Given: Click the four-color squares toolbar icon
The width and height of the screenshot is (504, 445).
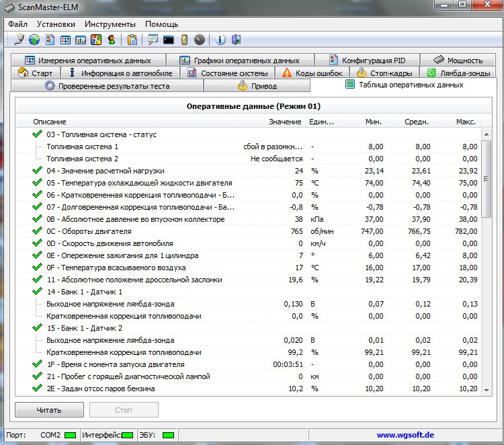Looking at the screenshot, I should click(x=96, y=40).
